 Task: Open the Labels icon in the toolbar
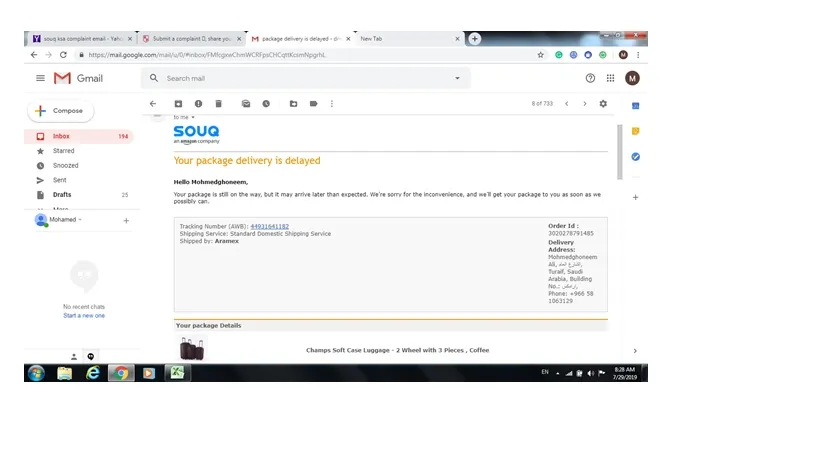[x=313, y=104]
